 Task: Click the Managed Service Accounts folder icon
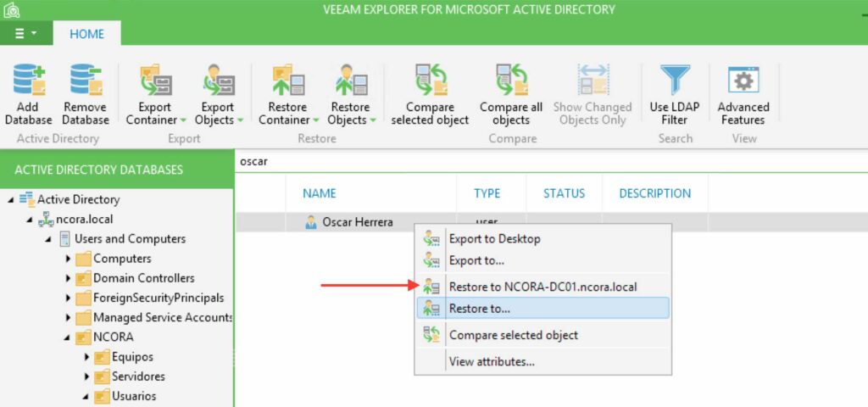83,318
